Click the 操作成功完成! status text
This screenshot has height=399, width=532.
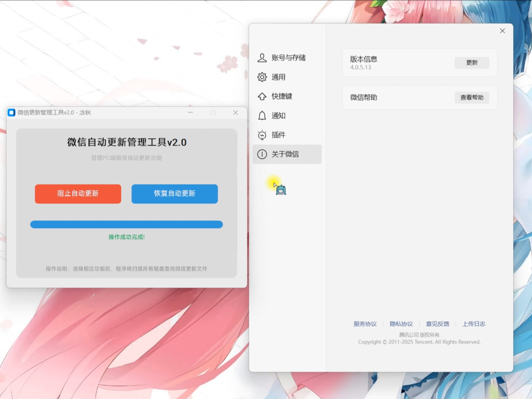127,237
